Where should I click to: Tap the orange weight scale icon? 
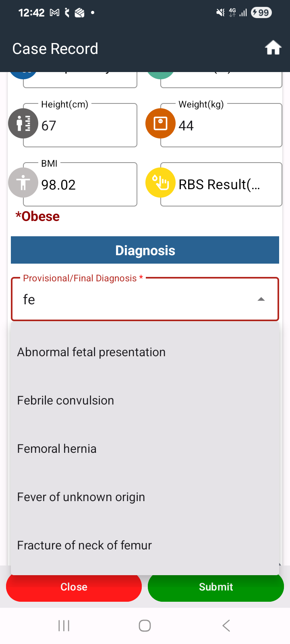(x=160, y=123)
